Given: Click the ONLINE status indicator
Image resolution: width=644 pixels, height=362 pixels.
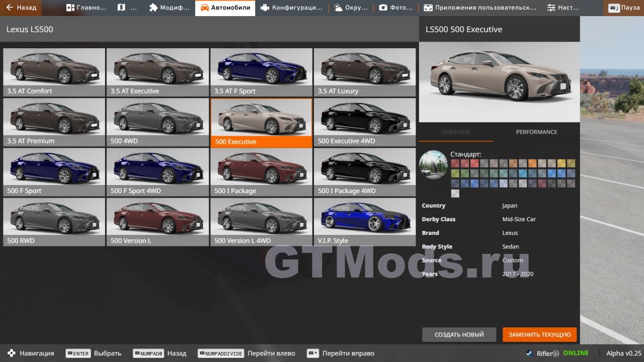Looking at the screenshot, I should (576, 353).
